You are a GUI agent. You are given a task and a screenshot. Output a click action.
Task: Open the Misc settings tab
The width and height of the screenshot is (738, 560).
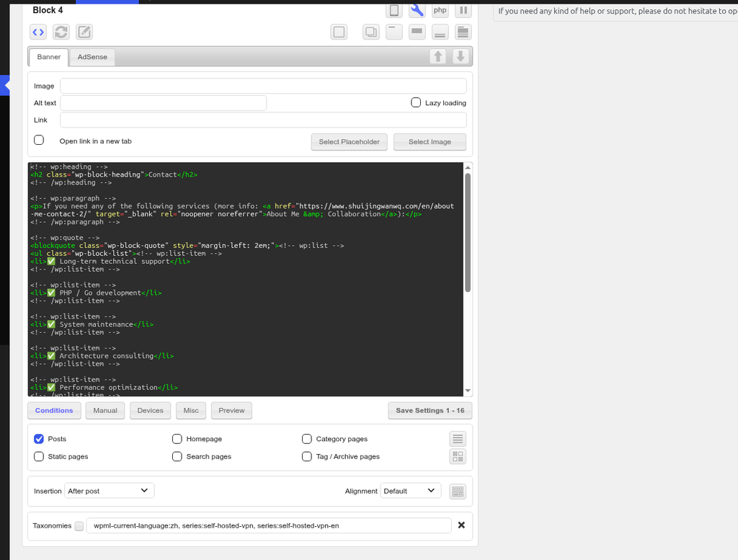click(191, 410)
